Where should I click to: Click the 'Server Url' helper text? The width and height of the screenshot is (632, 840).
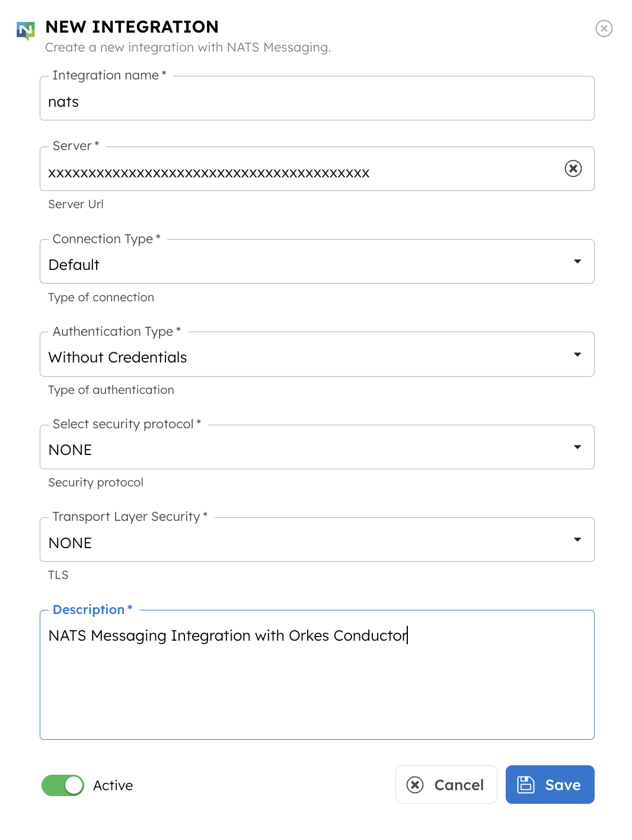click(x=76, y=204)
